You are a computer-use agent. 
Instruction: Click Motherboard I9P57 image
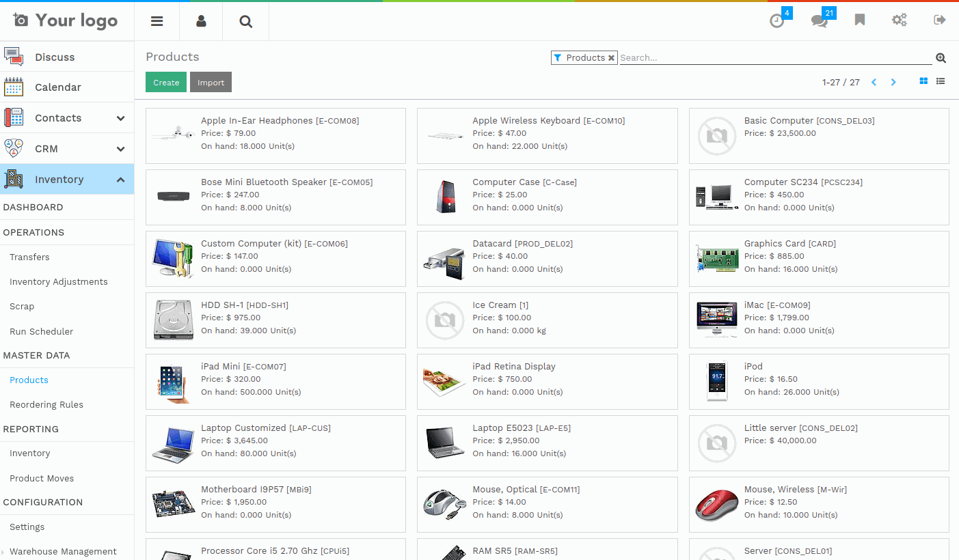(174, 504)
